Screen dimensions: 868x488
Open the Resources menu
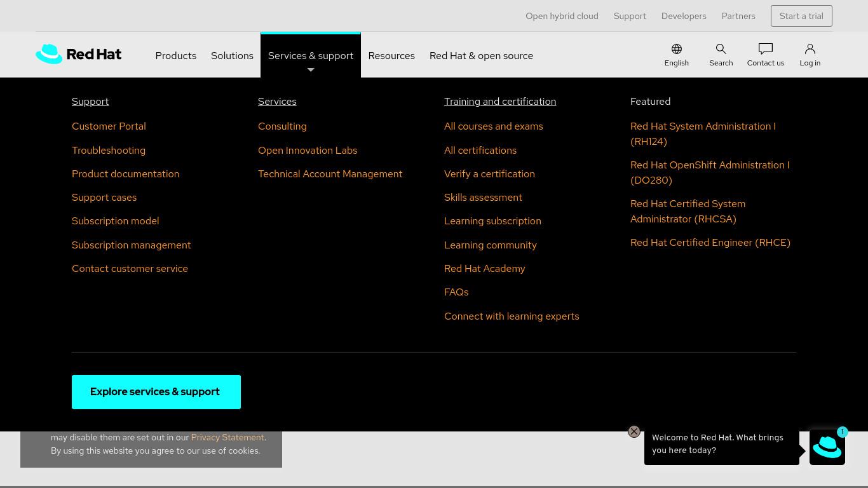point(391,55)
